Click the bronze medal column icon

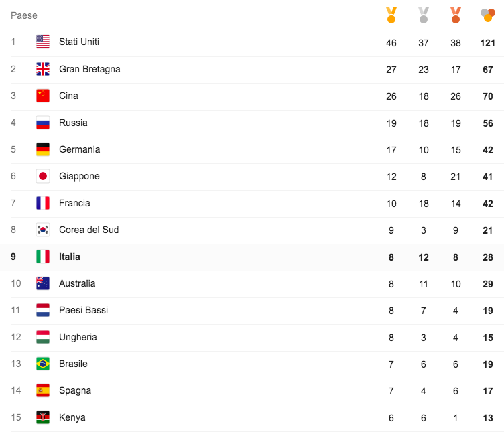[x=456, y=15]
